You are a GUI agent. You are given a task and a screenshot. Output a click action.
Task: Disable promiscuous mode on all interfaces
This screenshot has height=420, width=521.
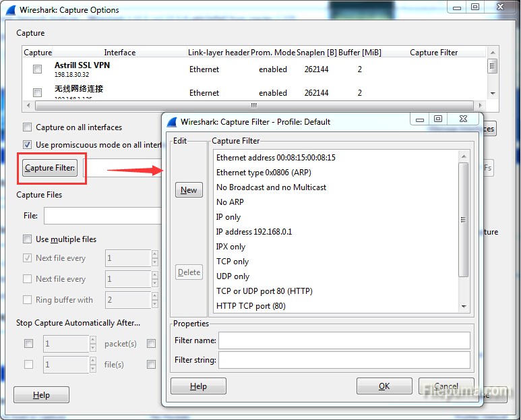(28, 144)
